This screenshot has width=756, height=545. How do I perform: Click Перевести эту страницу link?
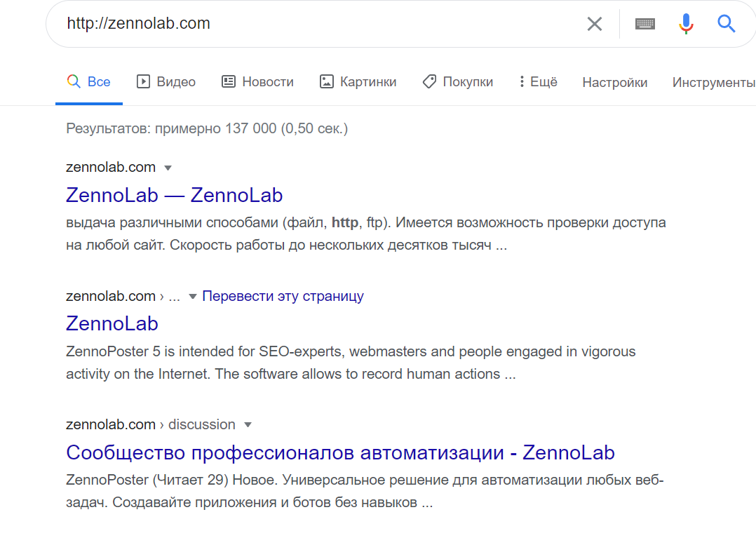(283, 296)
